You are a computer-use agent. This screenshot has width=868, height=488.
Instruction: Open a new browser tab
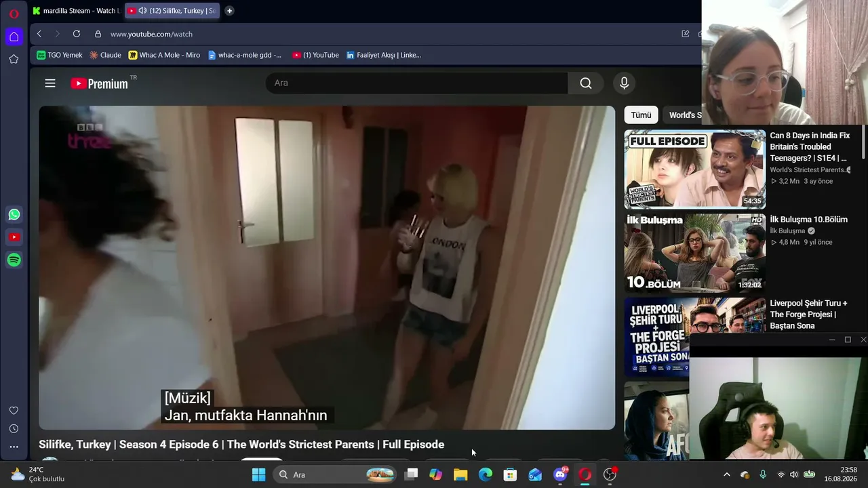(x=229, y=11)
